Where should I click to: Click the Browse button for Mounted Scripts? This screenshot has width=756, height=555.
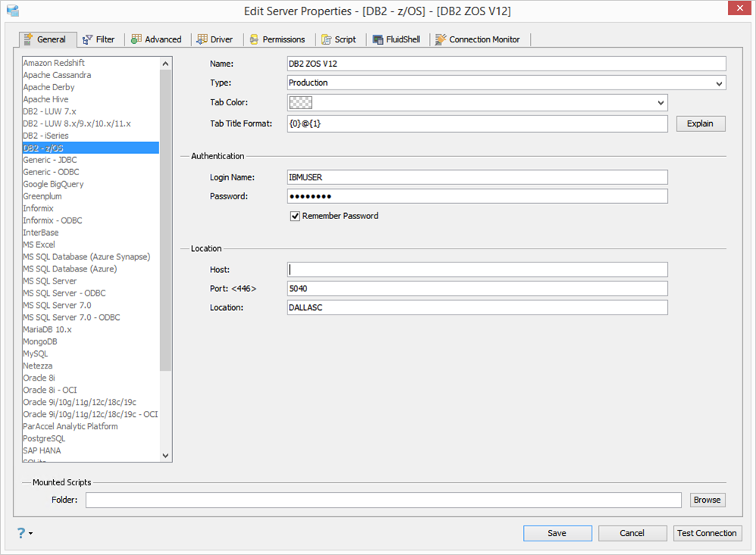[707, 500]
